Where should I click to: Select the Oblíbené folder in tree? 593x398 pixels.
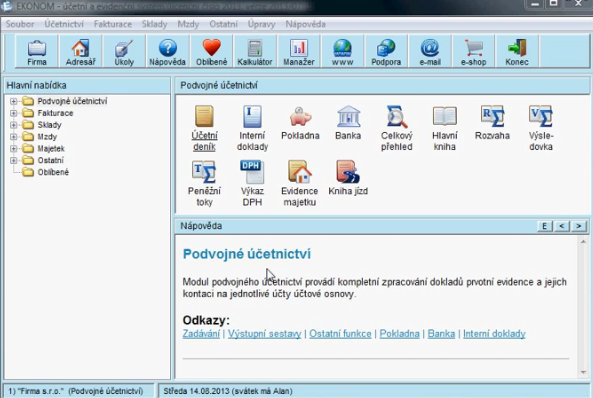(x=45, y=172)
